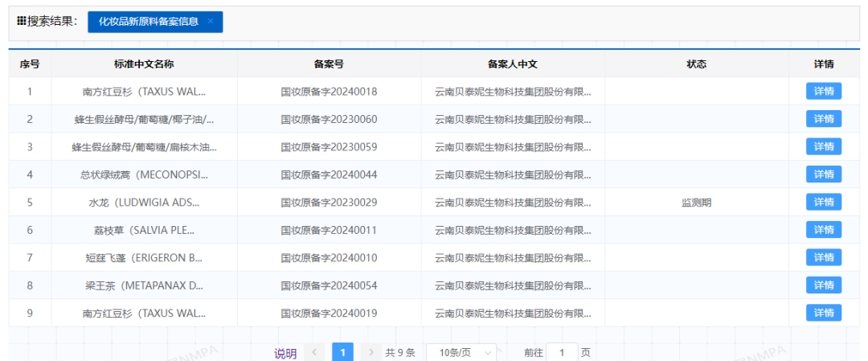
Task: Select the 化妆品新原料备案信息 tab
Action: click(148, 22)
